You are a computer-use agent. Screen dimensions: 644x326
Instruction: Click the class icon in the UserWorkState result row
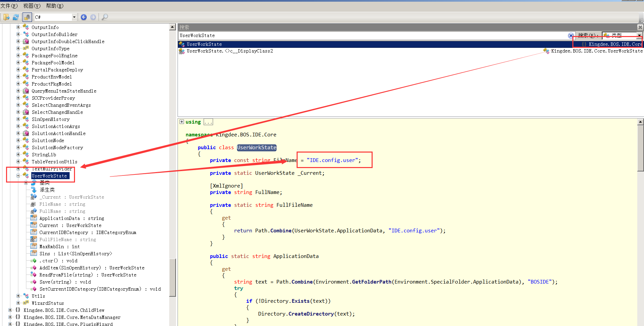182,44
